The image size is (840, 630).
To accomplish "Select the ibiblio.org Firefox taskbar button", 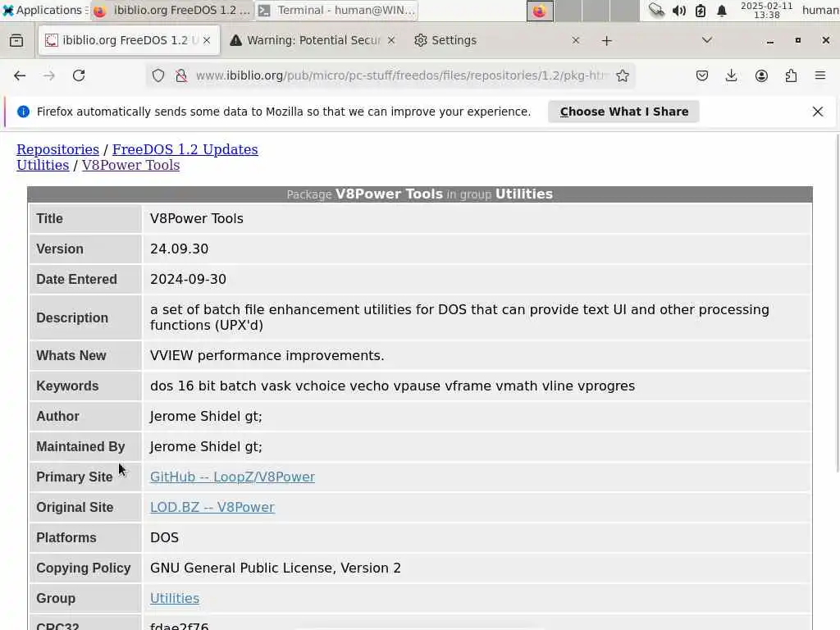I will click(x=172, y=10).
